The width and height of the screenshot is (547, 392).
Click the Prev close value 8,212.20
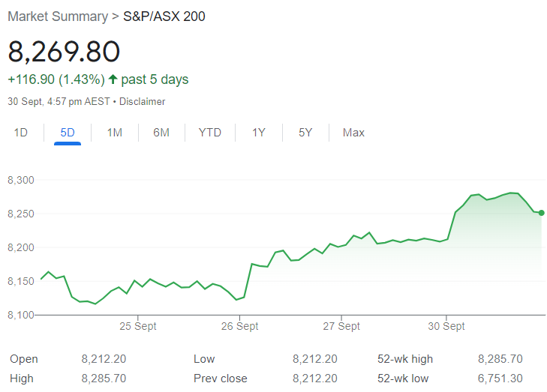(315, 379)
